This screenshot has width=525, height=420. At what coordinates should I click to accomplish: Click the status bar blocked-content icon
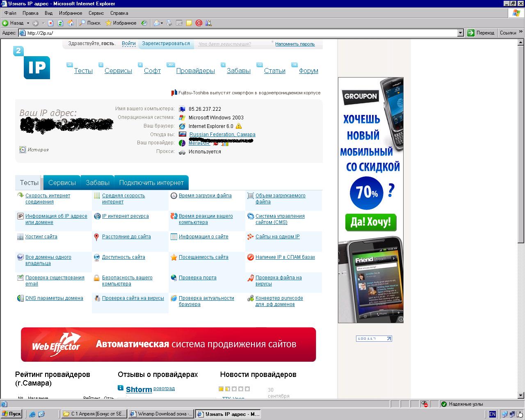pos(425,404)
